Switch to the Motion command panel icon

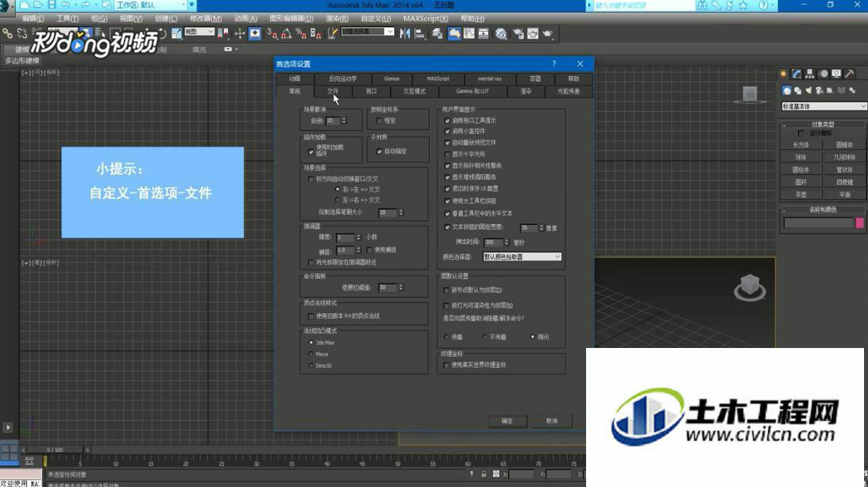tap(824, 74)
